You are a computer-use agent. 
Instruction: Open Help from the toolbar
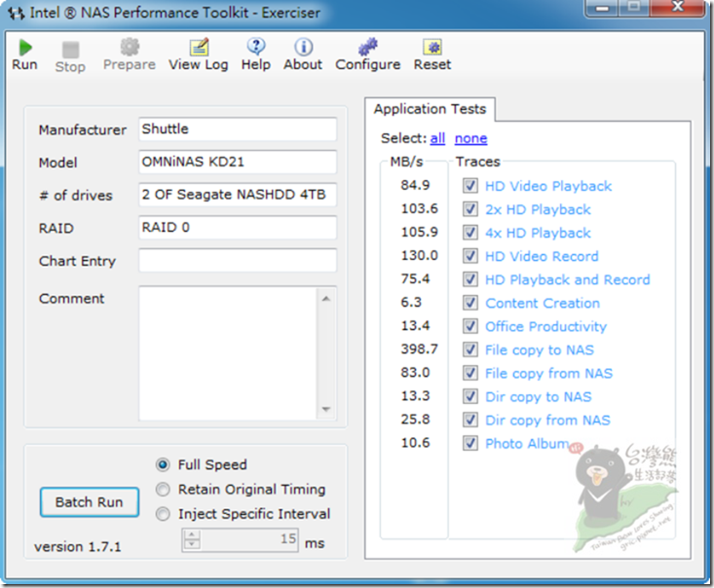click(x=256, y=47)
